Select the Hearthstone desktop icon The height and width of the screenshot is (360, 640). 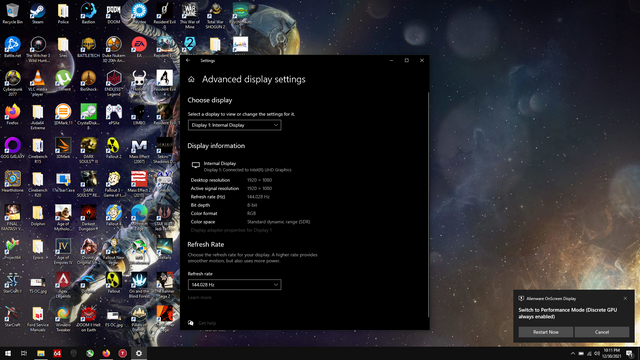click(x=12, y=182)
